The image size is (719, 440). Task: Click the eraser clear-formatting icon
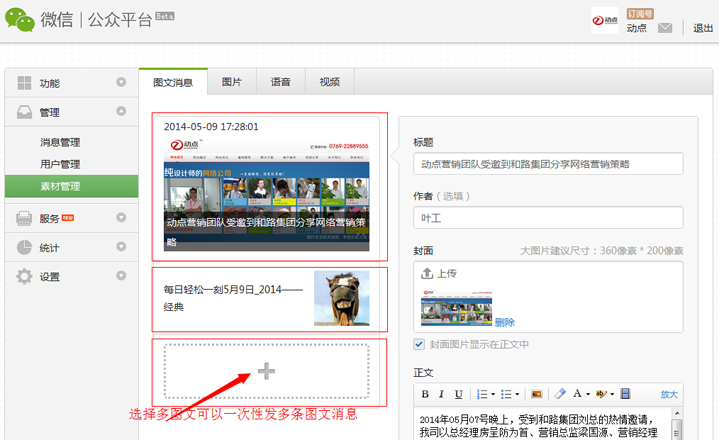click(560, 394)
